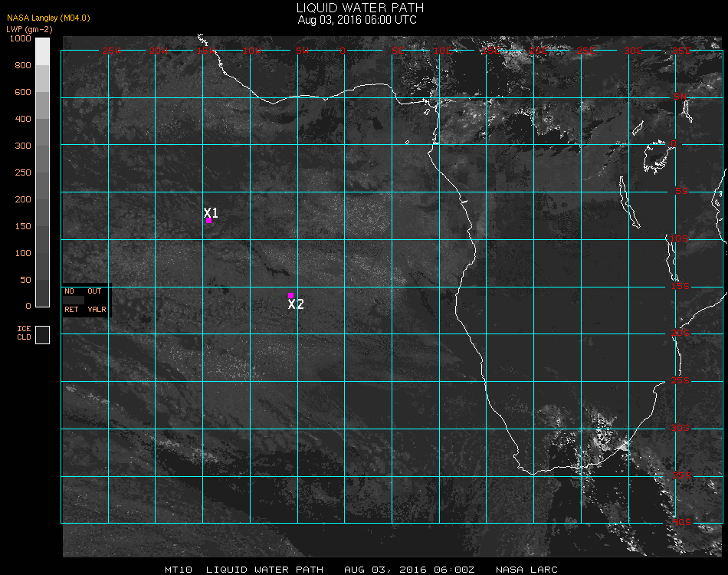The image size is (728, 575).
Task: Click the magenta X2 marker
Action: coord(290,295)
